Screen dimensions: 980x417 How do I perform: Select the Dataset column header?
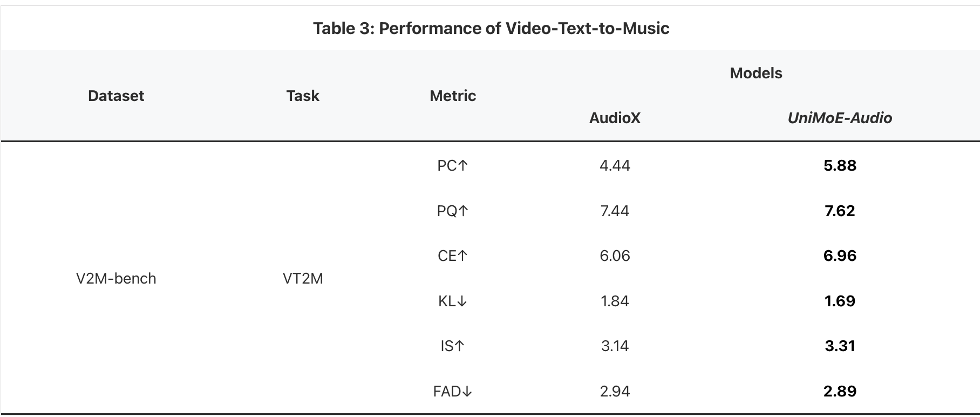[116, 96]
